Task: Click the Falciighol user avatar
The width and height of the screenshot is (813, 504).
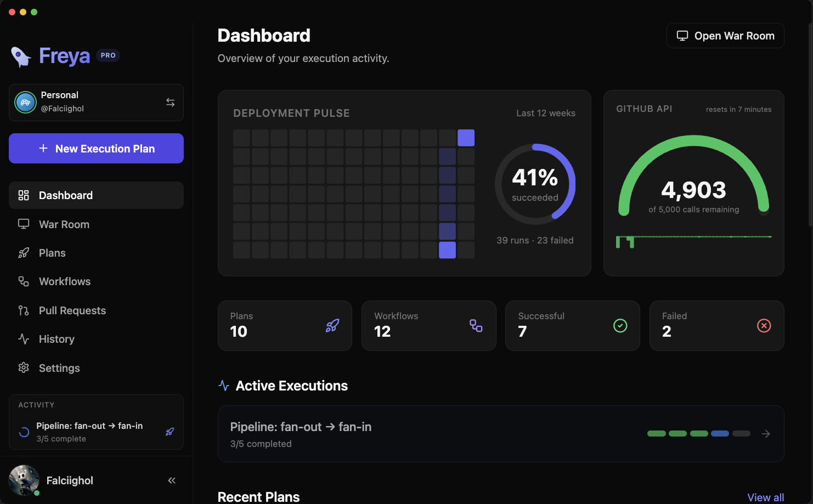Action: click(x=24, y=480)
